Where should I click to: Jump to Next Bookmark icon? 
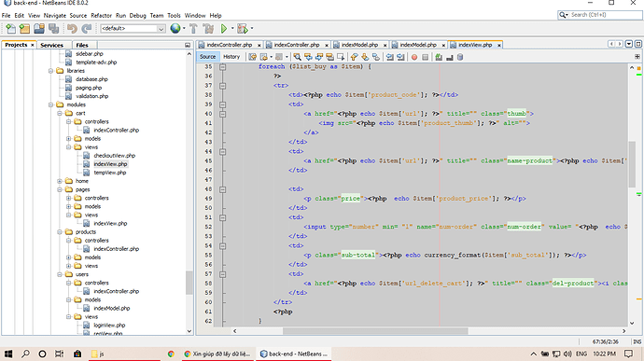click(365, 57)
